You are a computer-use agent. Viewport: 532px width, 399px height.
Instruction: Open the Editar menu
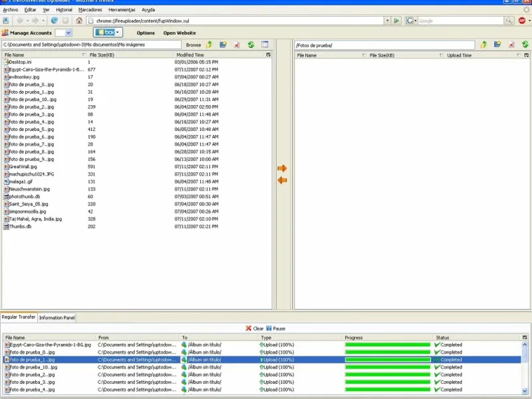30,10
